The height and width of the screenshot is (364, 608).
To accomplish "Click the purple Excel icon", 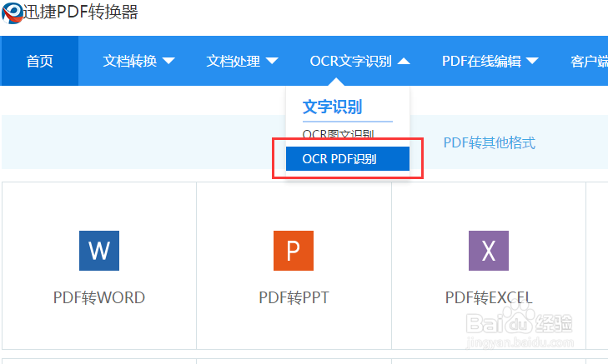I will pos(489,251).
